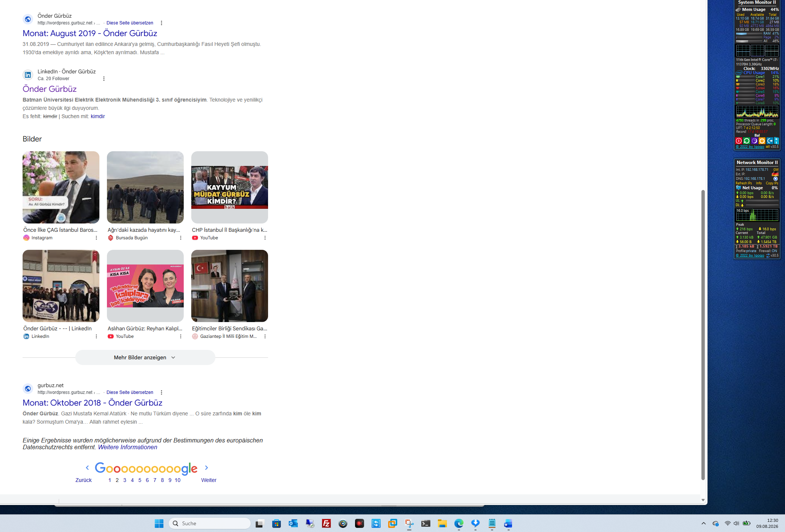Click the German flag in Network Monitor
The height and width of the screenshot is (532, 785).
(775, 174)
